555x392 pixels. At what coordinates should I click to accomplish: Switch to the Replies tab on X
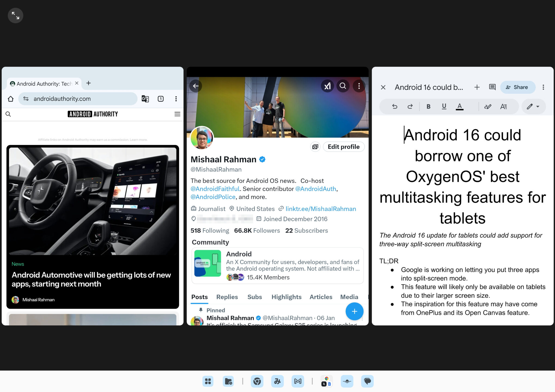pyautogui.click(x=227, y=297)
